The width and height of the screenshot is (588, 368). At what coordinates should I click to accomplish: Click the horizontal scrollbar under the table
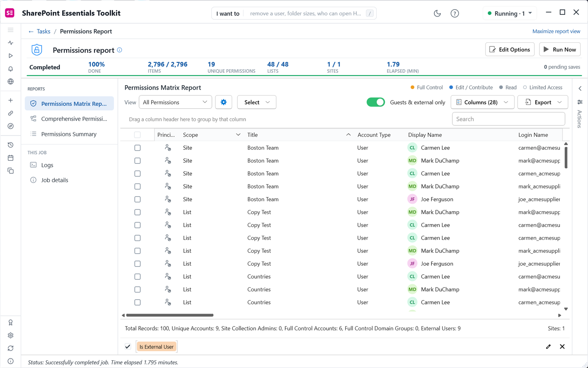click(x=170, y=315)
